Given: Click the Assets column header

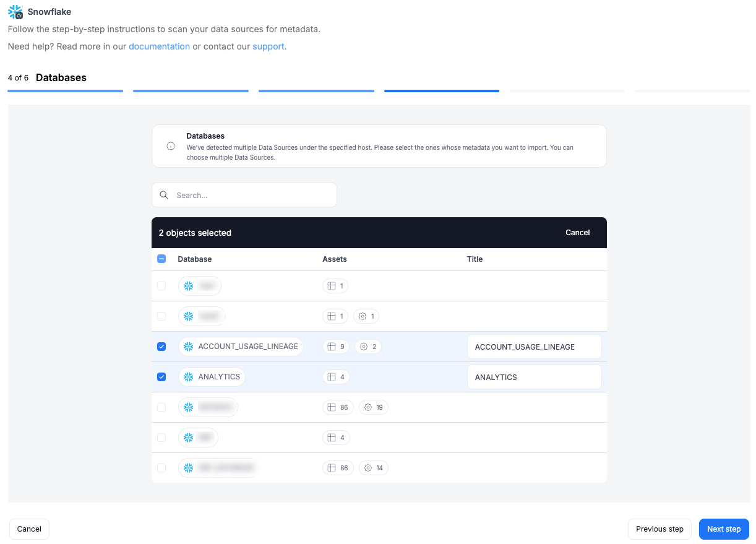Looking at the screenshot, I should pos(335,259).
